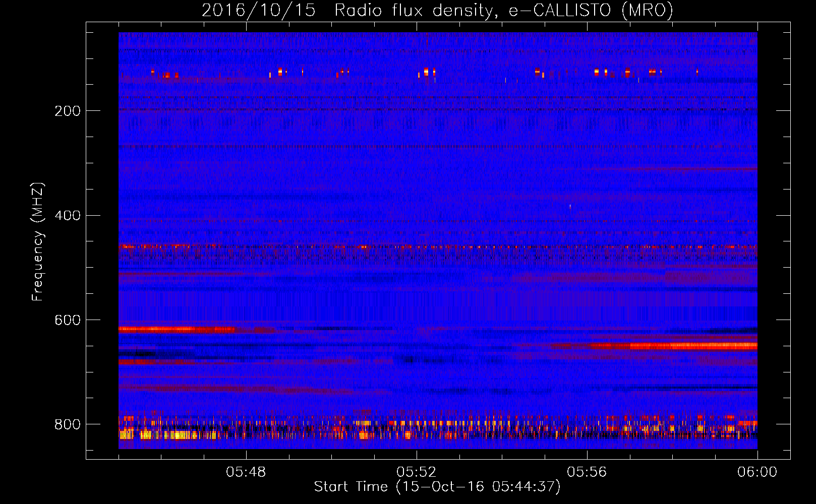Select the 400 frequency tick label
The height and width of the screenshot is (504, 816).
tap(68, 216)
